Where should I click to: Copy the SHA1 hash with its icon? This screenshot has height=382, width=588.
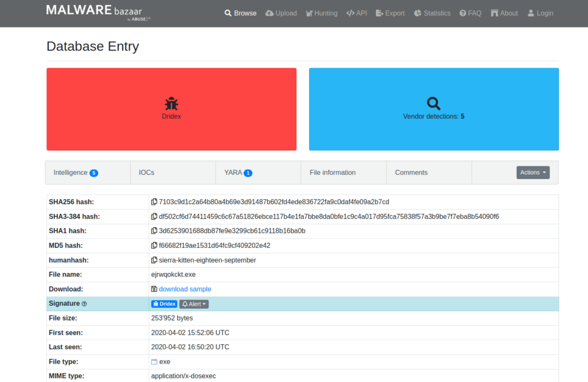tap(154, 231)
